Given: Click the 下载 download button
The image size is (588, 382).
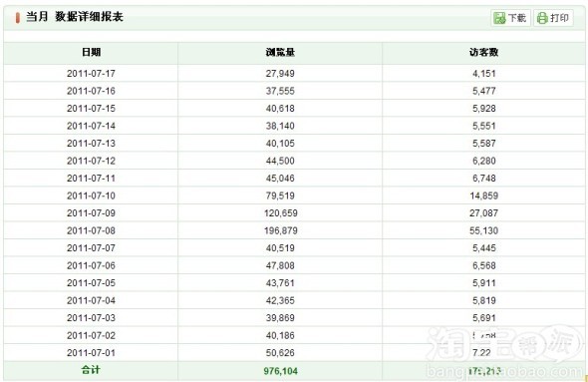Looking at the screenshot, I should click(510, 18).
